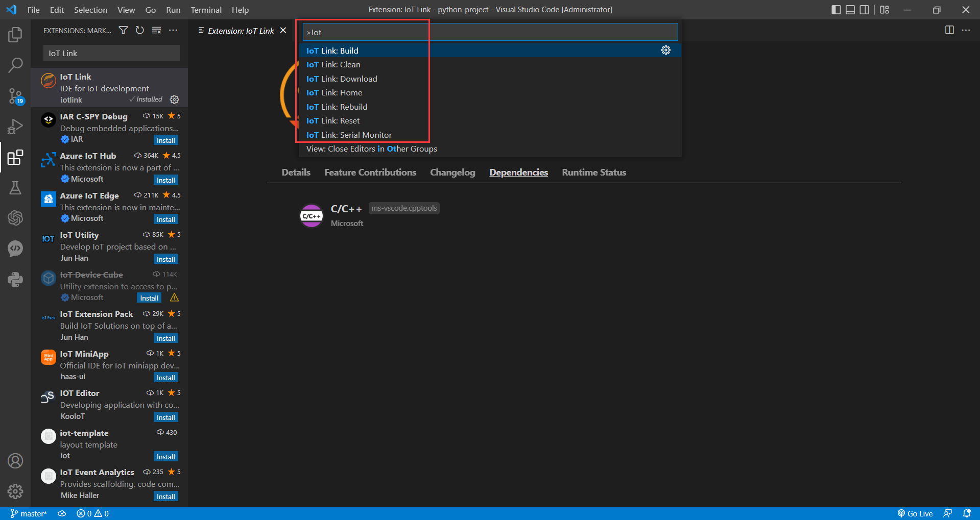Open the Explorer view in activity bar

point(15,35)
